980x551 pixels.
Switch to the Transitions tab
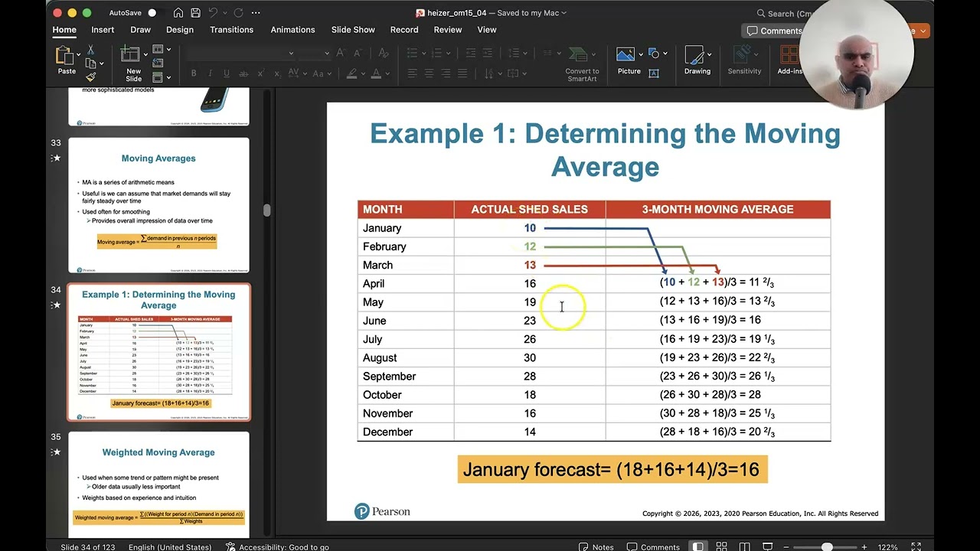(231, 30)
